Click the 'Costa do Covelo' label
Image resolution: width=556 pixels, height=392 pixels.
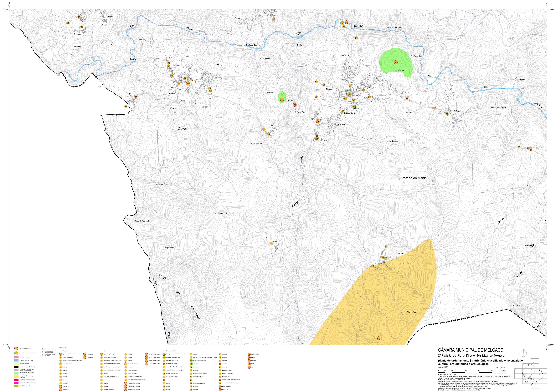tap(162, 184)
